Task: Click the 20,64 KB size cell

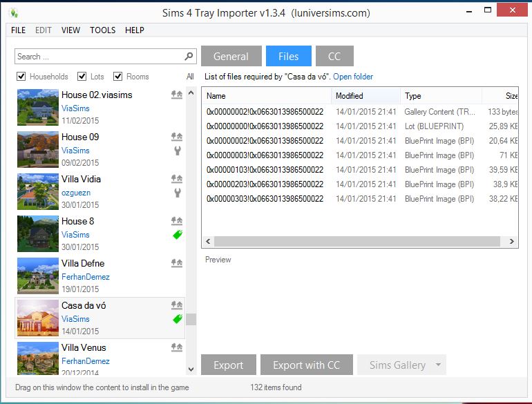Action: [x=503, y=141]
